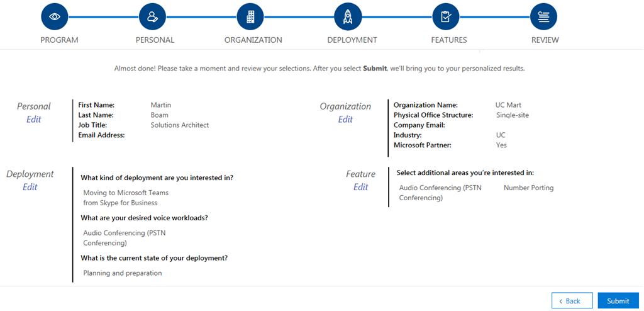Click the DEPLOYMENT step label
The width and height of the screenshot is (644, 311).
coord(352,40)
